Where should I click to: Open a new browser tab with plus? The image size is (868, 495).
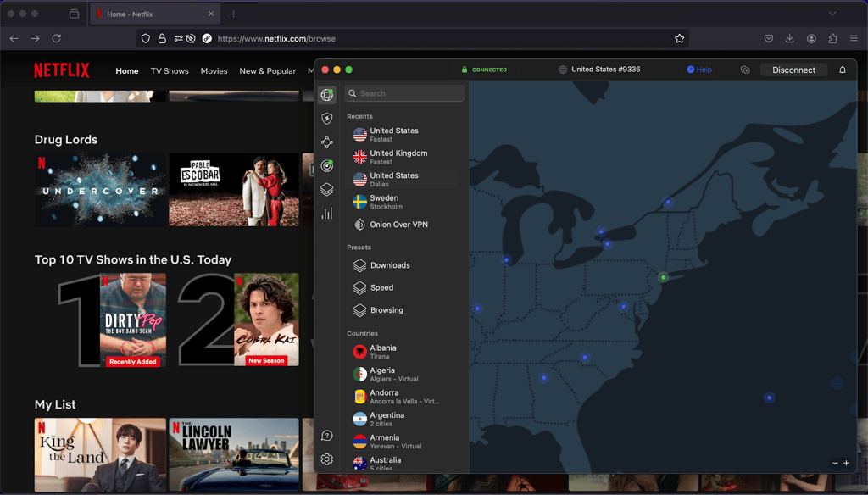pyautogui.click(x=233, y=14)
